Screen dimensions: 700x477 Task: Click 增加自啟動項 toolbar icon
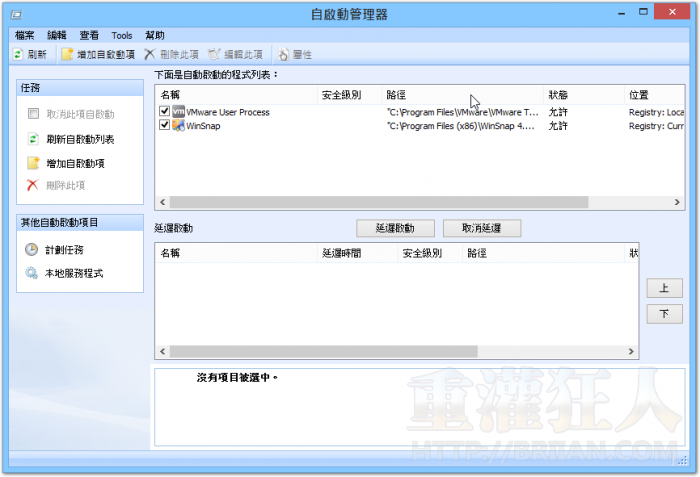coord(68,54)
